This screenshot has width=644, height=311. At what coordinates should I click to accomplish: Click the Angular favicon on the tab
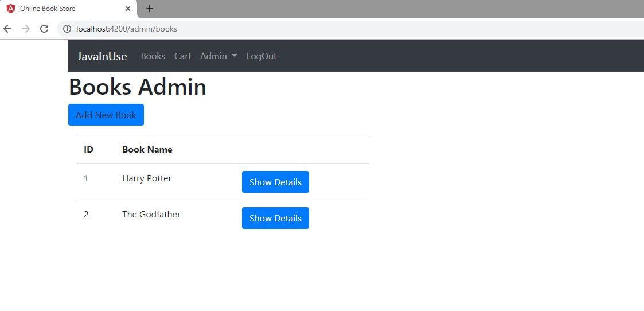point(11,9)
